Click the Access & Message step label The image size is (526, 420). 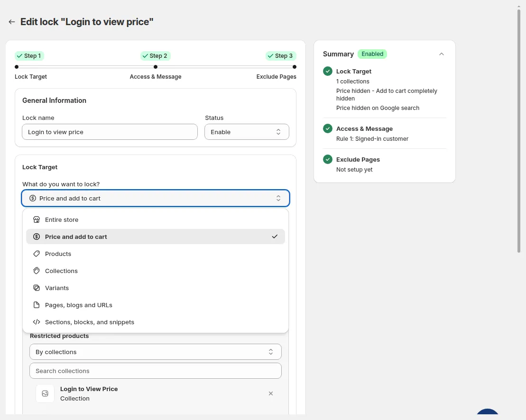coord(156,77)
